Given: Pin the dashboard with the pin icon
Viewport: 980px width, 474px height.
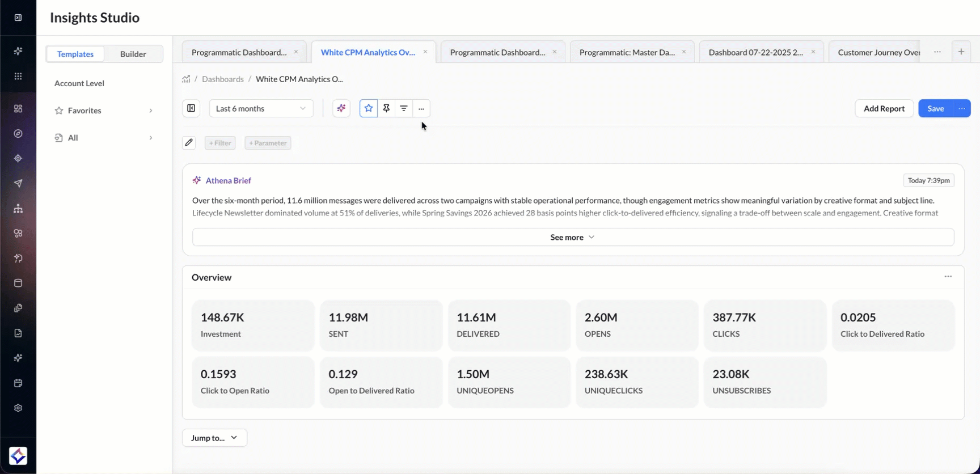Looking at the screenshot, I should pyautogui.click(x=386, y=108).
